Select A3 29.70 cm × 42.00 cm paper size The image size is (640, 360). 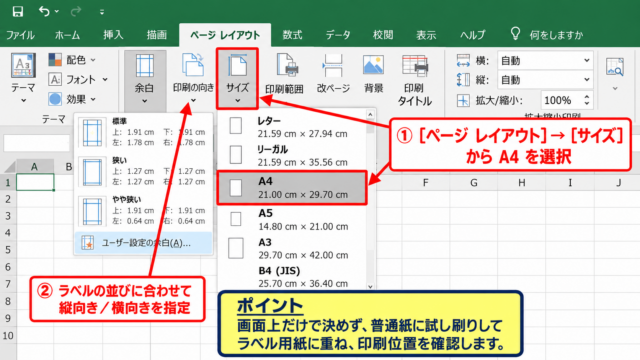click(x=292, y=248)
